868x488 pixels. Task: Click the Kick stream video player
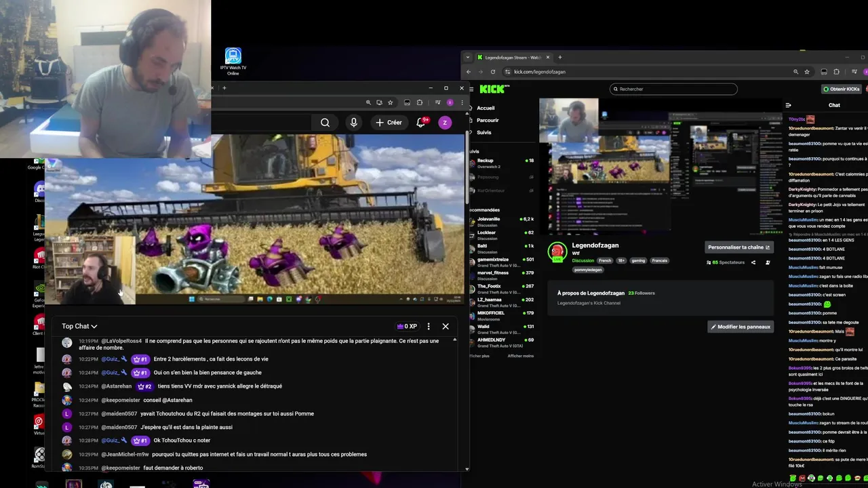[662, 166]
